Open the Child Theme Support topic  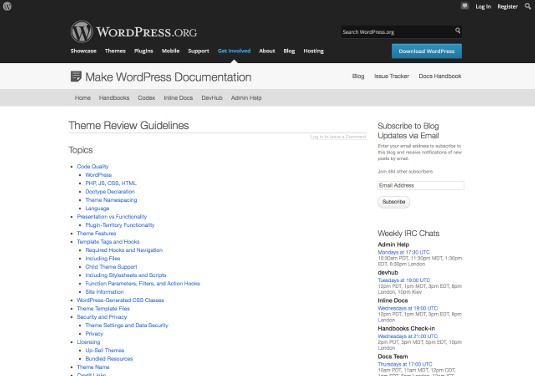coord(111,267)
